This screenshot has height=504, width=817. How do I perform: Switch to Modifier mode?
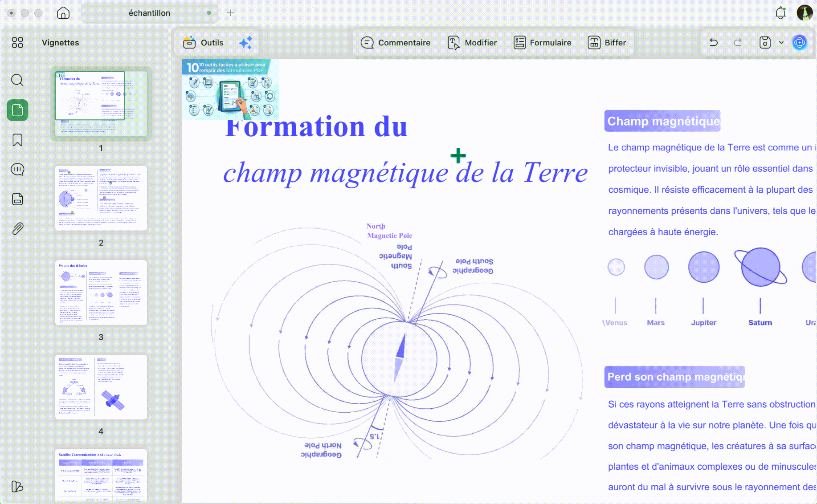coord(472,43)
